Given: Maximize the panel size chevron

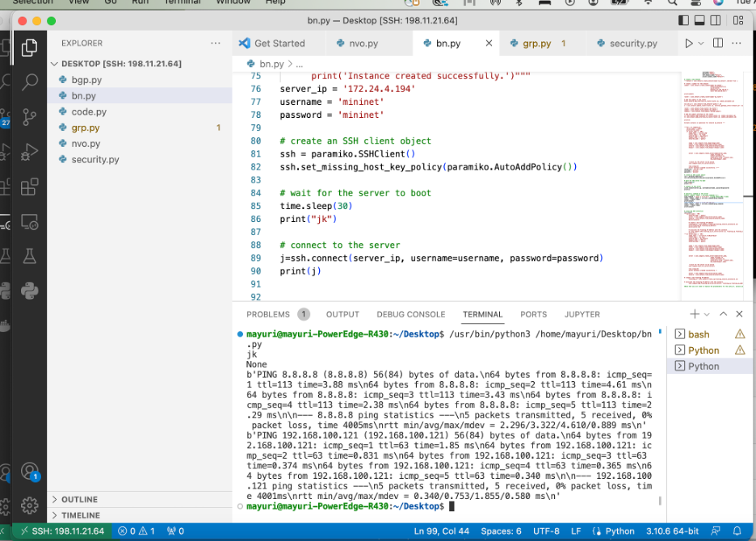Looking at the screenshot, I should [x=723, y=314].
